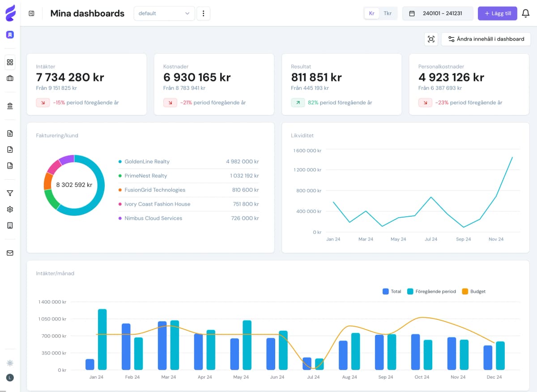Open the default dashboard dropdown
Screen dimensions: 537x392
(x=164, y=13)
